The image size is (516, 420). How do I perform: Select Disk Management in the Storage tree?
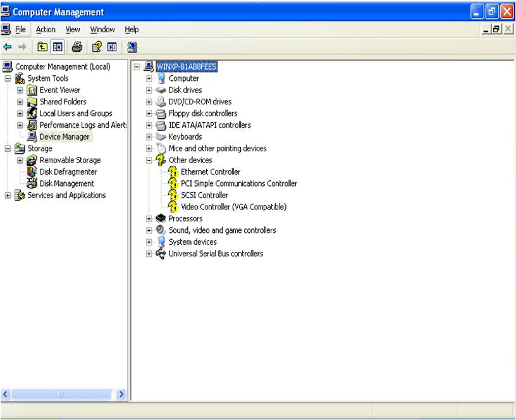click(66, 183)
